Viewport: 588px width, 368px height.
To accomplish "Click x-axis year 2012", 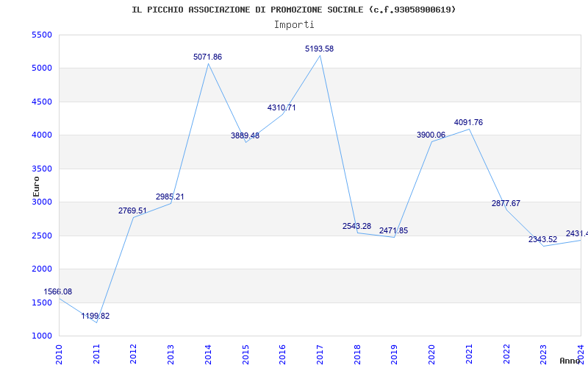I will [x=134, y=354].
